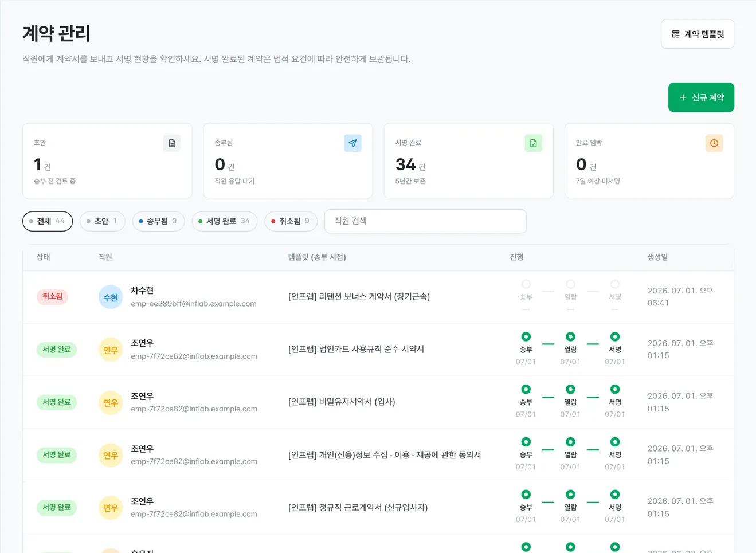Screen dimensions: 756x553
Task: Open the 계약 템플릿 page
Action: tap(698, 34)
